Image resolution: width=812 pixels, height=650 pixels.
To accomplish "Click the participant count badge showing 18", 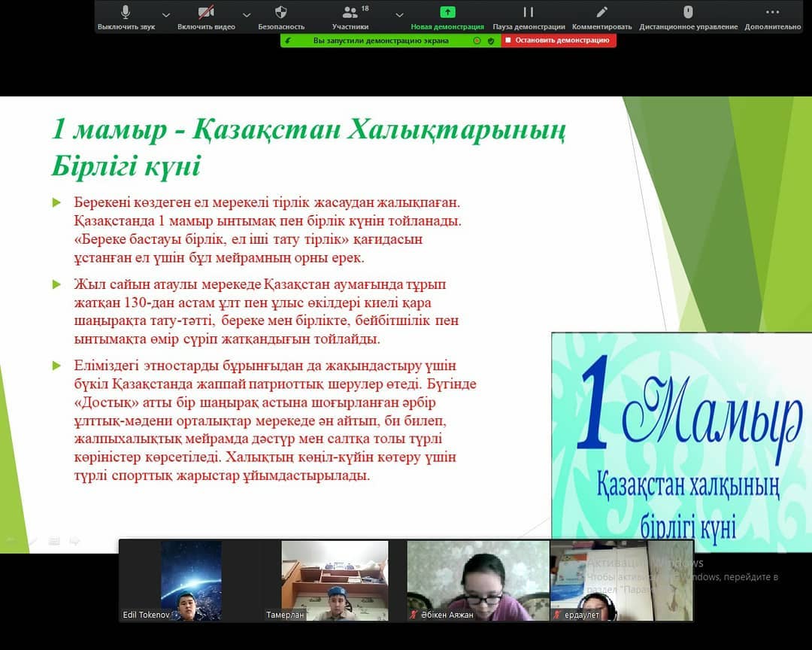I will (x=365, y=8).
